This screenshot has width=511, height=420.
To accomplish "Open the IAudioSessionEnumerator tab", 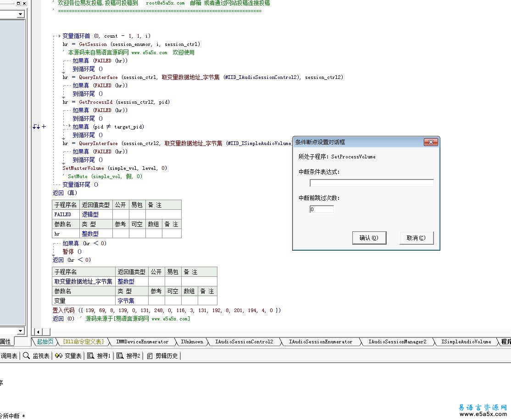I will pyautogui.click(x=321, y=342).
